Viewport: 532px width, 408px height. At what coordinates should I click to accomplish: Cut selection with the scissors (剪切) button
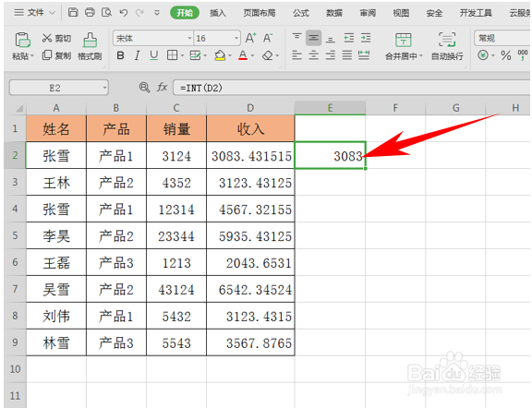56,39
